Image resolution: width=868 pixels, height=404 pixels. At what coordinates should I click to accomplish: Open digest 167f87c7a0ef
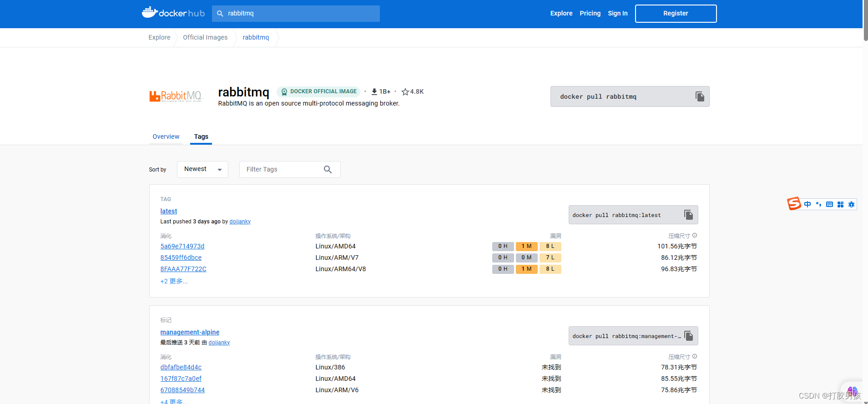point(181,379)
